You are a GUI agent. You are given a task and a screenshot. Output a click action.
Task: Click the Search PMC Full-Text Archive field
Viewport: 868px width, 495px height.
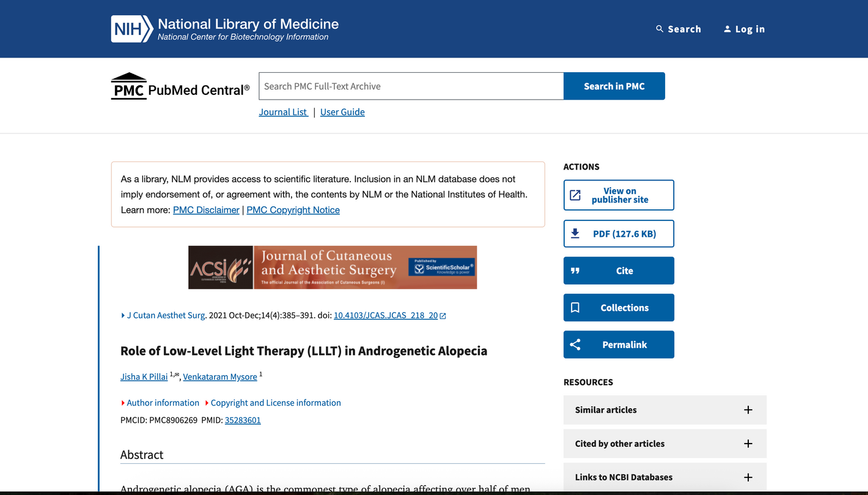click(411, 86)
